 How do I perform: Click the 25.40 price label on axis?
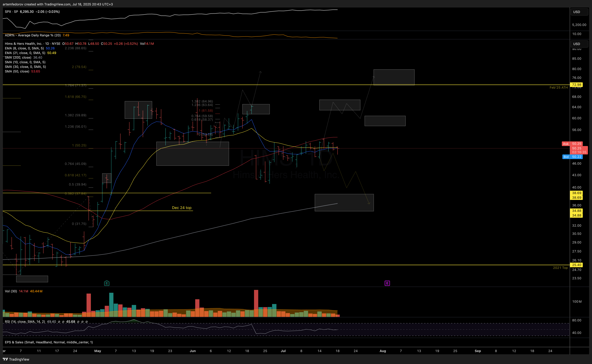point(577,265)
